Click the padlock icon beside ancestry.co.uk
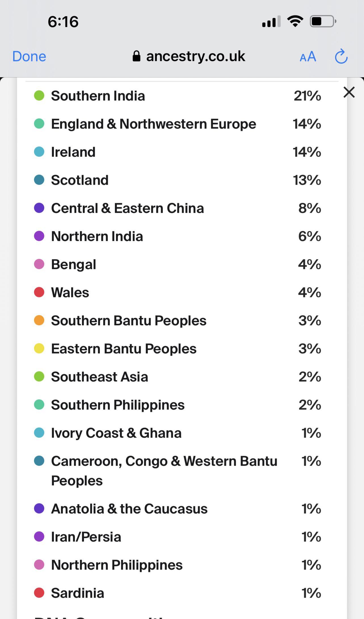Screen dimensions: 364x619 coord(136,56)
